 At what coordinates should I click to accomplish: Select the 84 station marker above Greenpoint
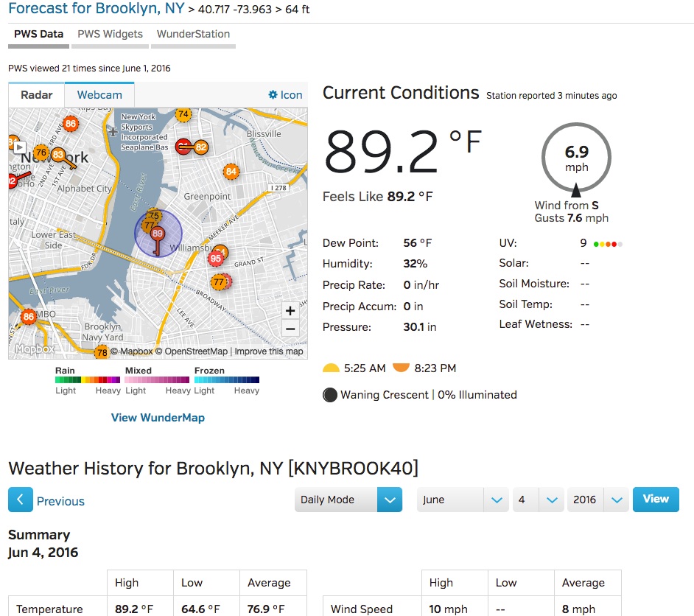pos(231,172)
